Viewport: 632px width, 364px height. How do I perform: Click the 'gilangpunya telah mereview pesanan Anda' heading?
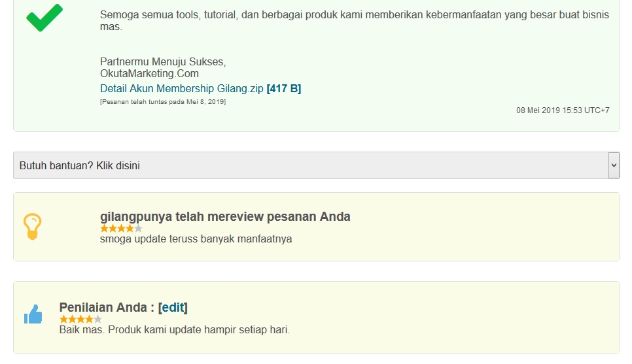tap(225, 216)
